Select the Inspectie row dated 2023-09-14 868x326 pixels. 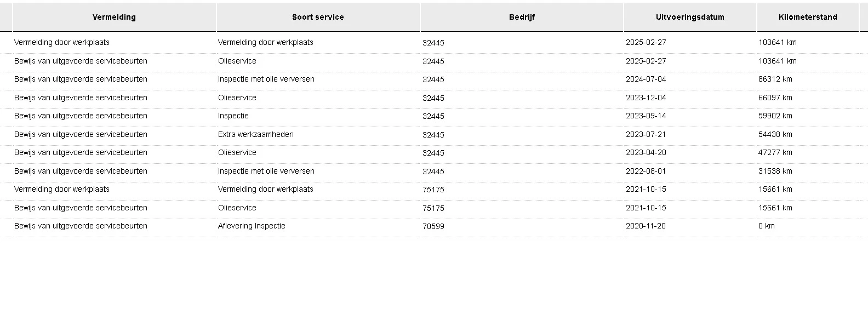(x=233, y=116)
